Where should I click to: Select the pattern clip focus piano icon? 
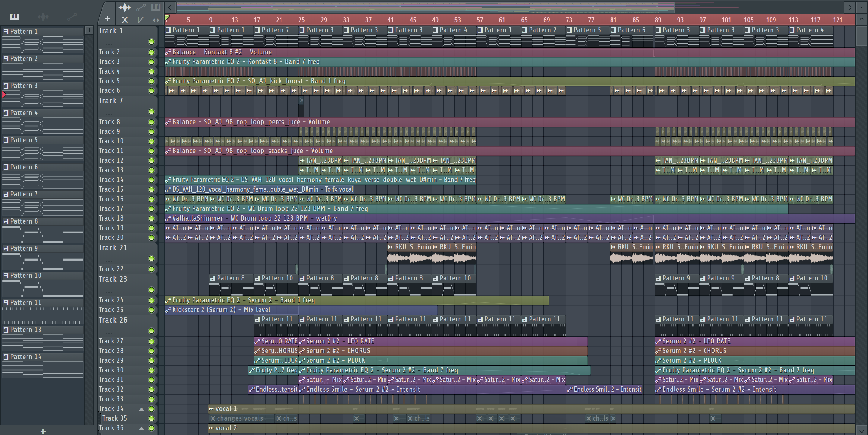[x=156, y=7]
